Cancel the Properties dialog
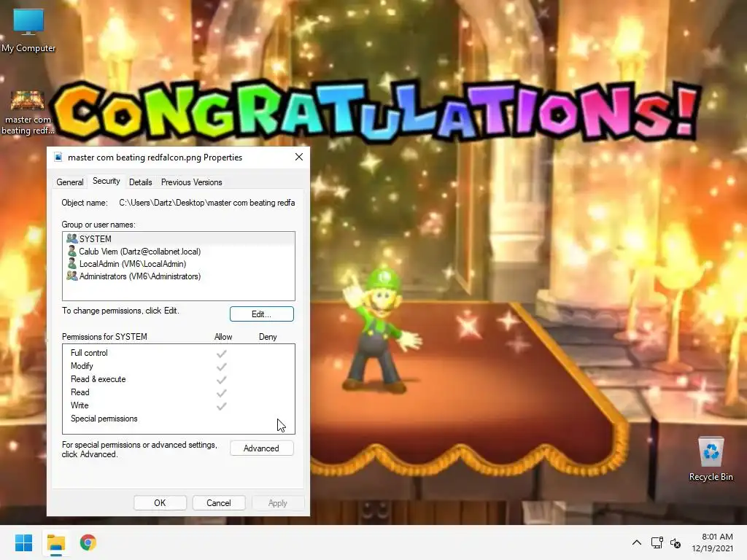 219,503
